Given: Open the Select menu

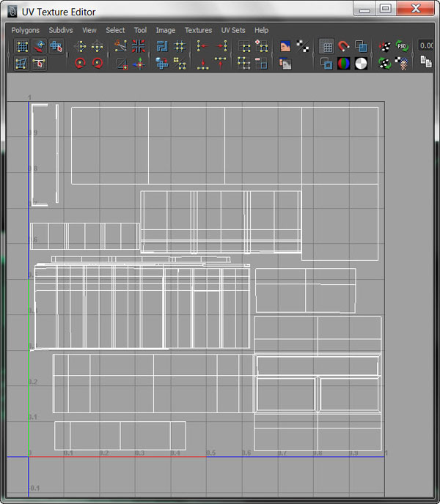Looking at the screenshot, I should click(x=115, y=30).
